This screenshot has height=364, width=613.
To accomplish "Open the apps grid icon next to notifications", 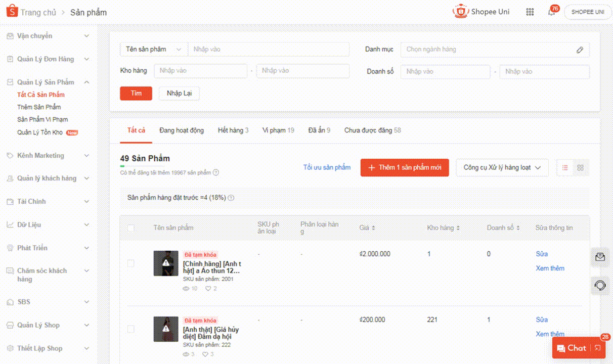I will pyautogui.click(x=530, y=11).
